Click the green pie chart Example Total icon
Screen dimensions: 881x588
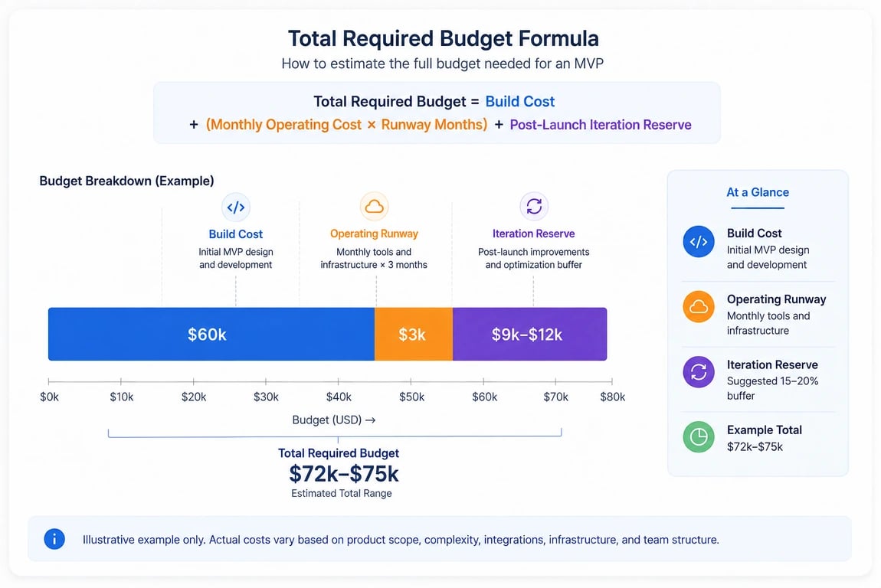699,437
